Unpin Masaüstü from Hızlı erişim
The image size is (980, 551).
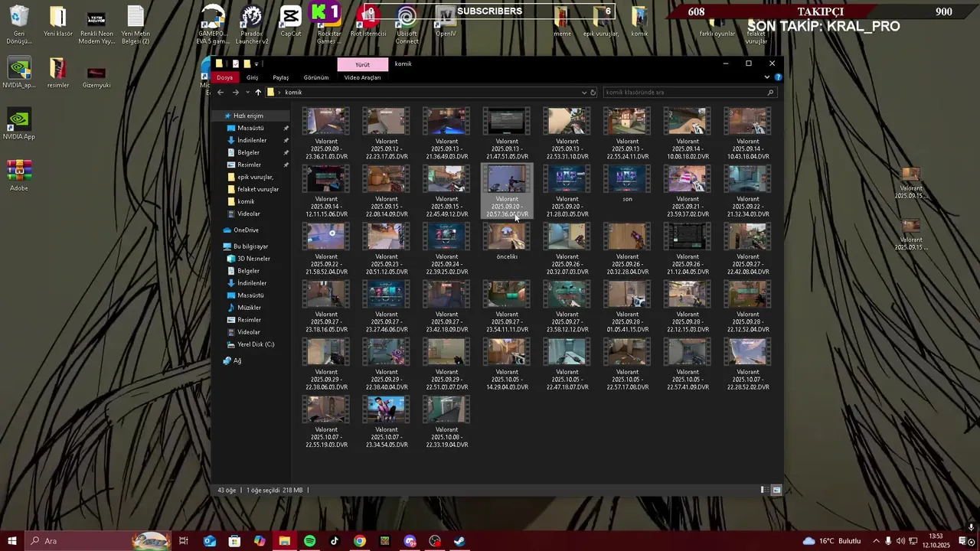pos(286,129)
